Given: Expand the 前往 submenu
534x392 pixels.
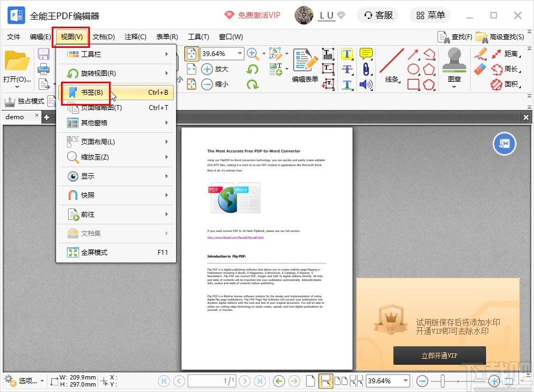Looking at the screenshot, I should click(116, 214).
